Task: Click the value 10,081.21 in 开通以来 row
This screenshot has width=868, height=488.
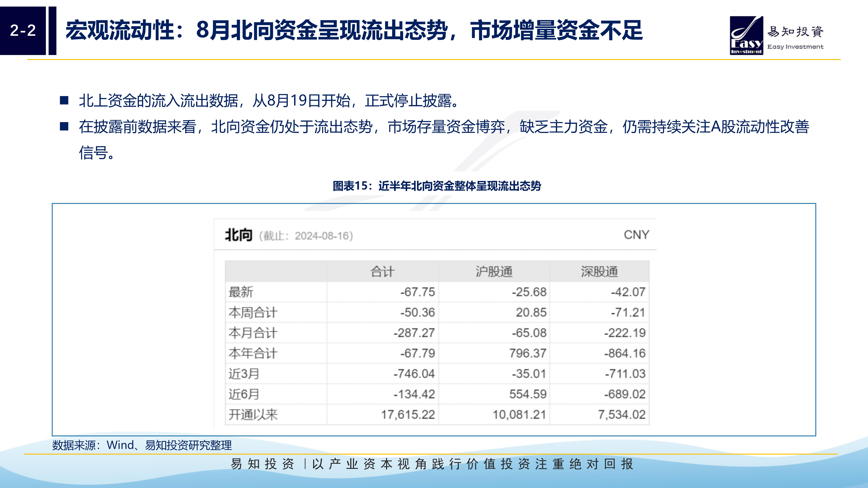Action: (519, 415)
